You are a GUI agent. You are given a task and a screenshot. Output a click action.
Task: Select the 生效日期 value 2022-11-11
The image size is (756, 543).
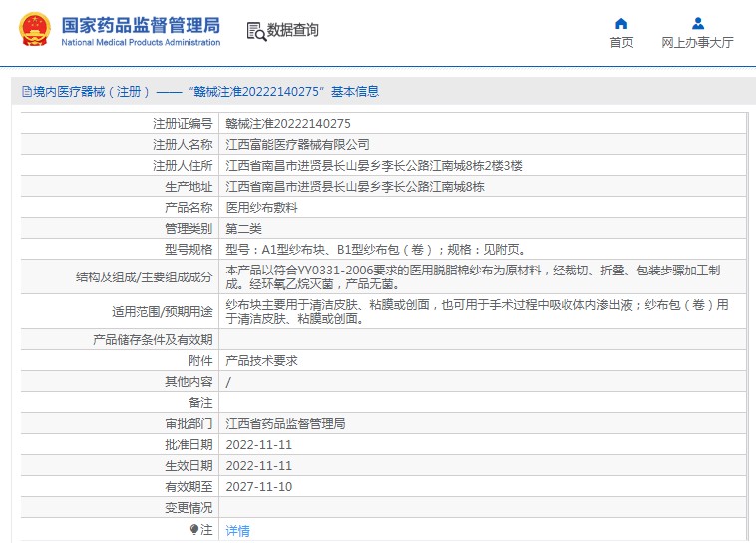coord(259,466)
